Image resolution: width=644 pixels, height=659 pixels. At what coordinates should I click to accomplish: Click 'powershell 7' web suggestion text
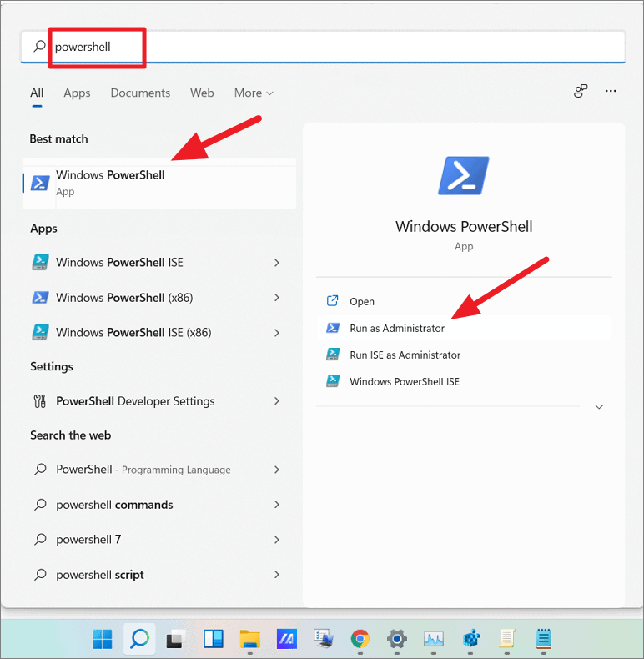click(88, 539)
